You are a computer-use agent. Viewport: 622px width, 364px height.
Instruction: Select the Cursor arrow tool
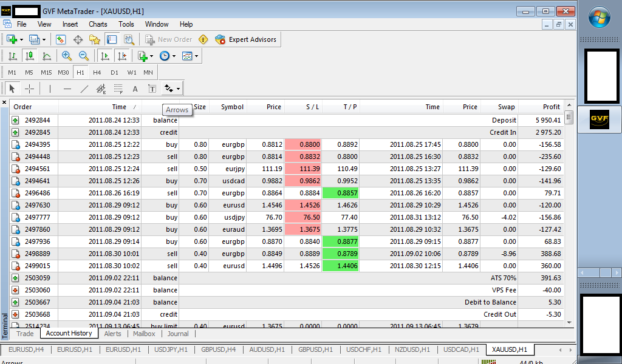click(x=12, y=89)
